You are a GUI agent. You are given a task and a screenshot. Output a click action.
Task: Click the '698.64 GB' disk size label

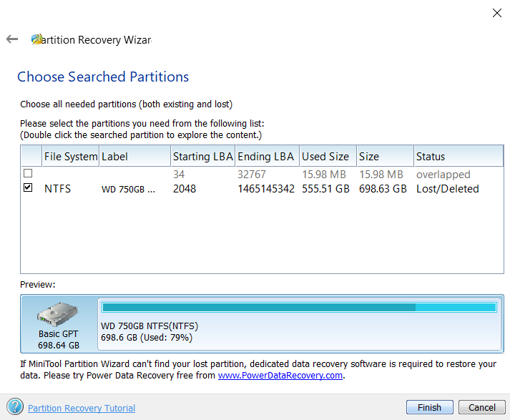[59, 345]
